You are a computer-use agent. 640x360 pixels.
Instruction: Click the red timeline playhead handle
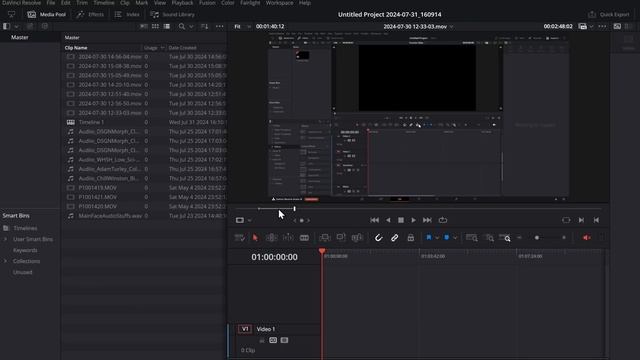(322, 251)
